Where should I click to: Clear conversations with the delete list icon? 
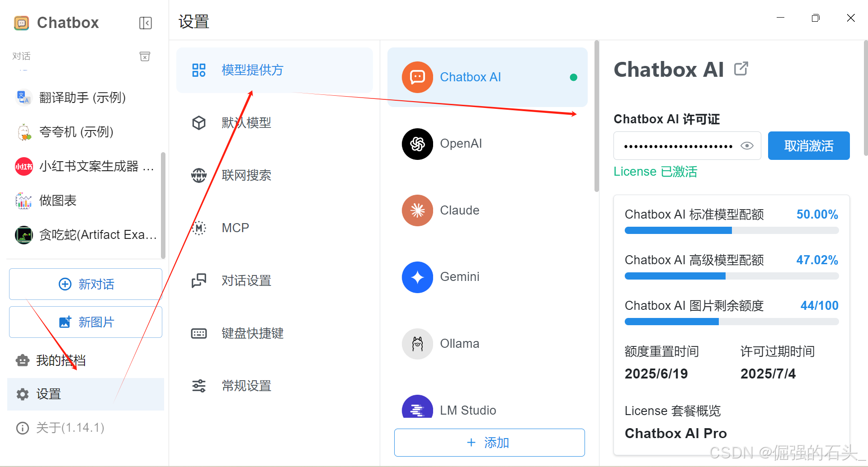(145, 56)
